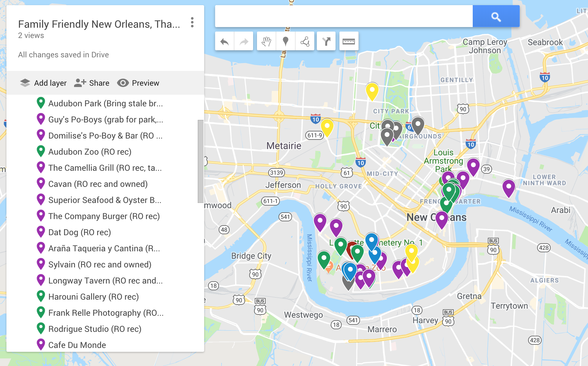588x366 pixels.
Task: Select the hand pan tool
Action: (266, 41)
